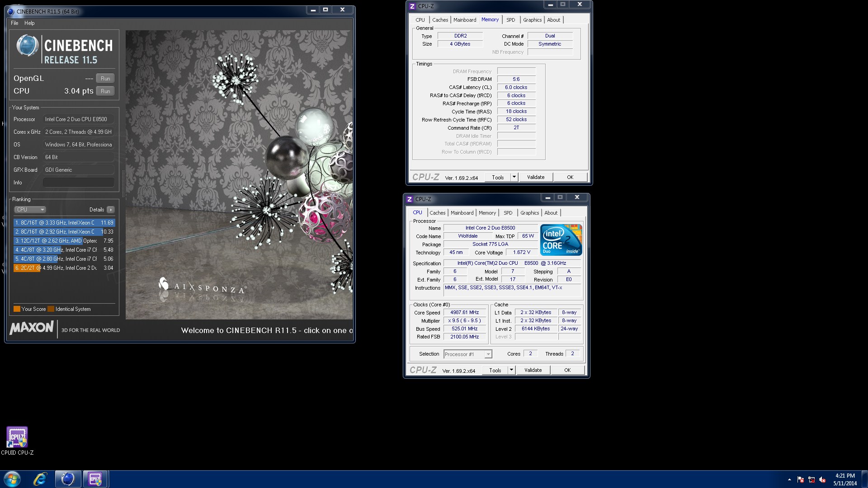Select ranking row 3 AMD Opteron

(64, 241)
